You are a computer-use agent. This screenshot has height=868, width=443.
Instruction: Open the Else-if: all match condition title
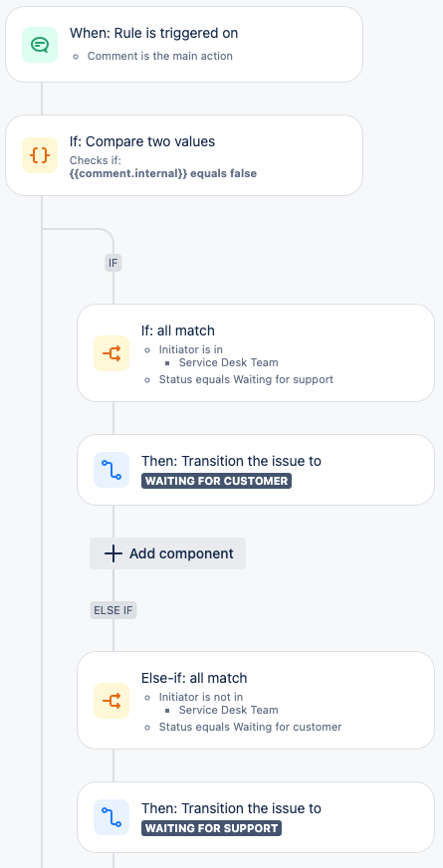[x=194, y=678]
